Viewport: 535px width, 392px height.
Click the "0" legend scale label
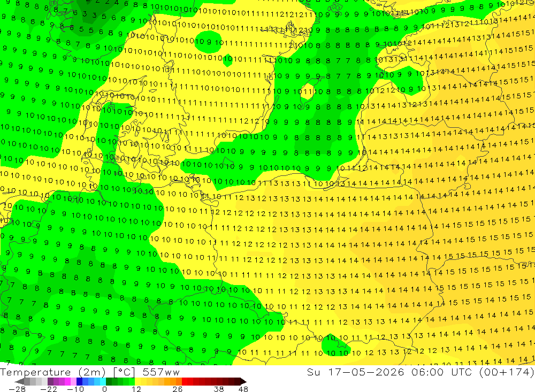[104, 389]
